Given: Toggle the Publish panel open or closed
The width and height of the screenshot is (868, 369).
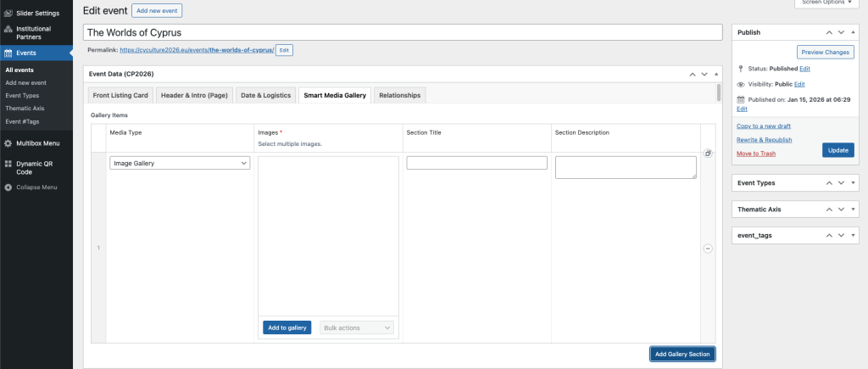Looking at the screenshot, I should [x=853, y=32].
